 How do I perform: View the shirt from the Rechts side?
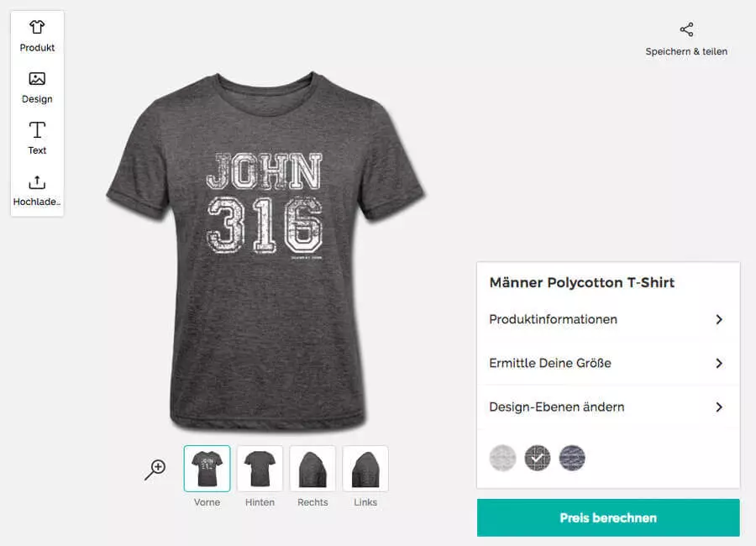[x=312, y=470]
